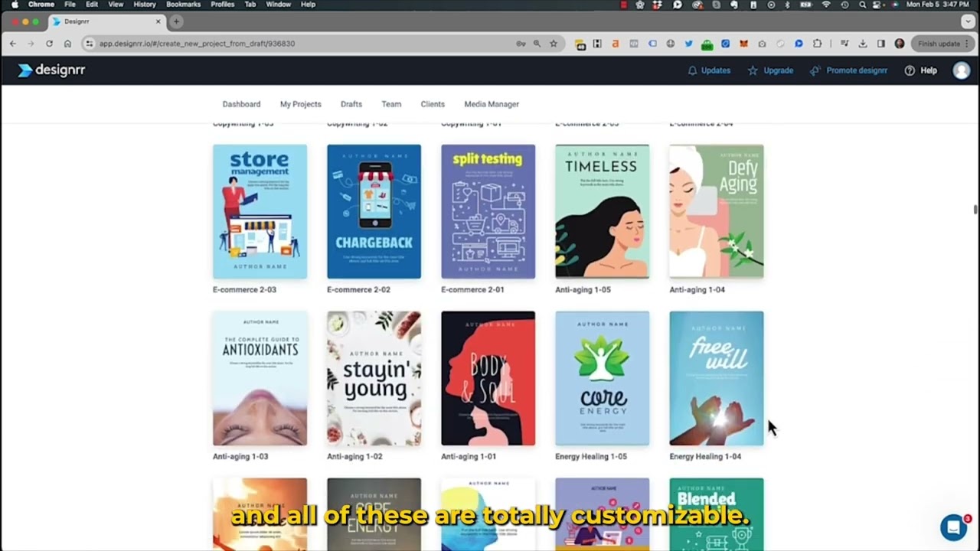Open Promote designrr link

tap(848, 70)
